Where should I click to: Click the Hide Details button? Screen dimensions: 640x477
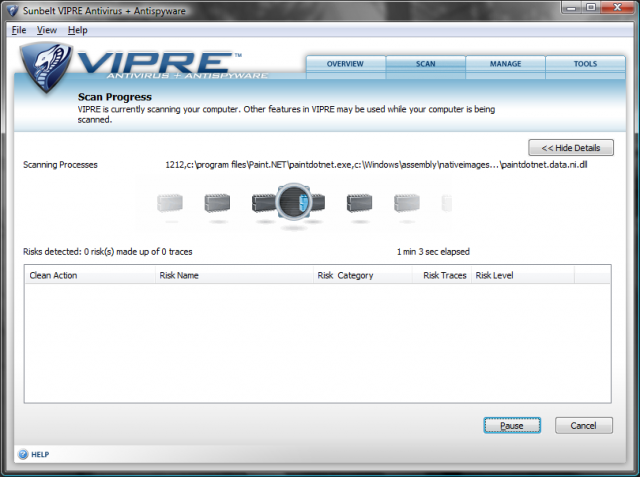tap(571, 148)
